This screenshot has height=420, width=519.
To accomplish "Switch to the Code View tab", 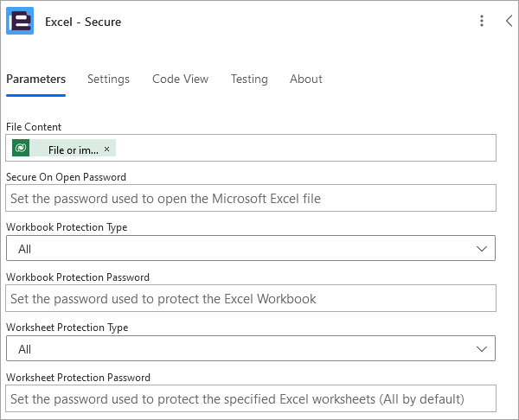I will pos(181,79).
